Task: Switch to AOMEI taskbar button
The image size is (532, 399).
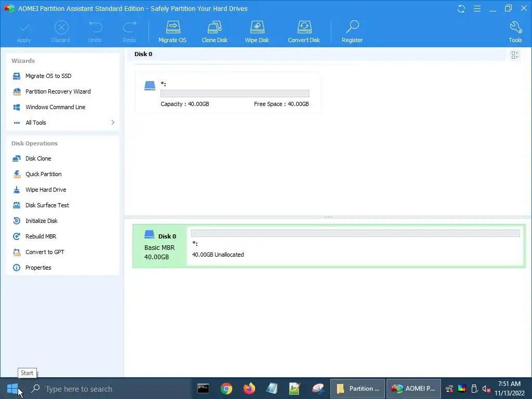Action: (x=414, y=389)
